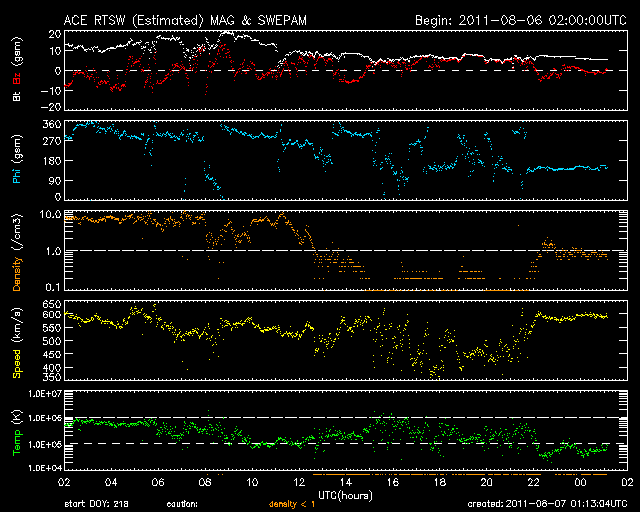
Task: Click the '650' tick on Speed axis
Action: click(x=52, y=304)
